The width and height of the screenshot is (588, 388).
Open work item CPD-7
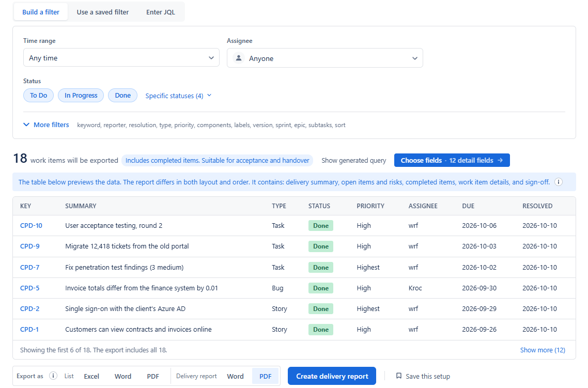(x=29, y=267)
